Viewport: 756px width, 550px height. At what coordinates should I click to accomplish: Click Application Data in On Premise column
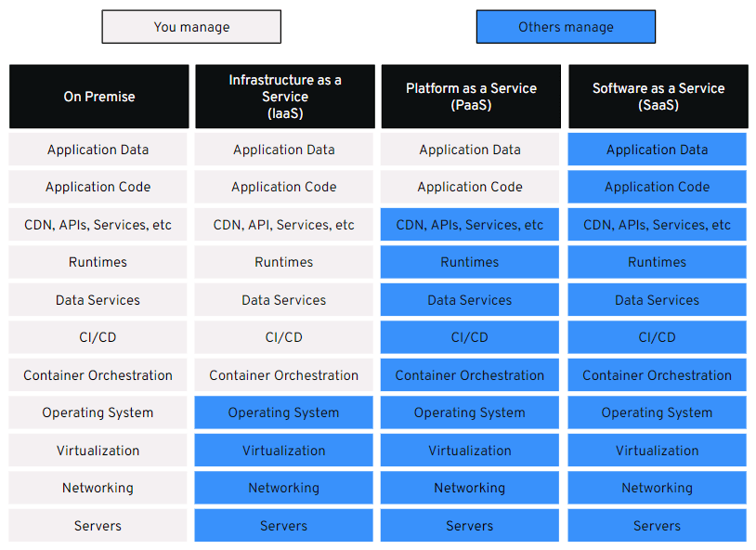pos(98,150)
